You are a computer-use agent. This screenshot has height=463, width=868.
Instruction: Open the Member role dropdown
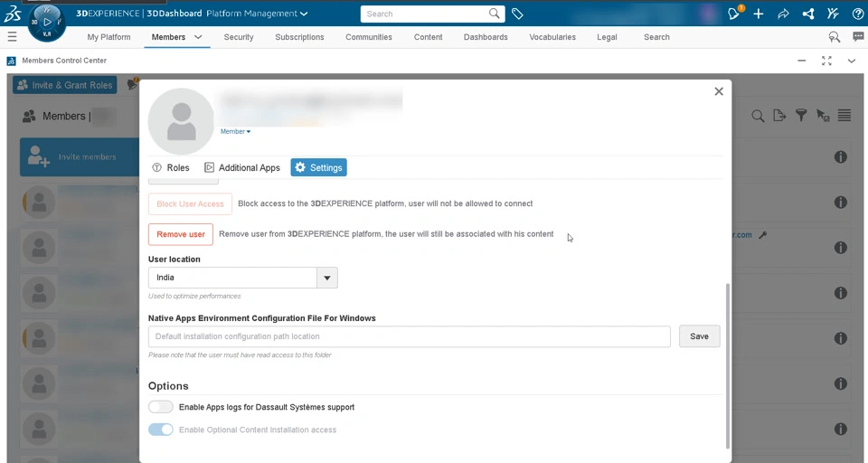coord(235,131)
